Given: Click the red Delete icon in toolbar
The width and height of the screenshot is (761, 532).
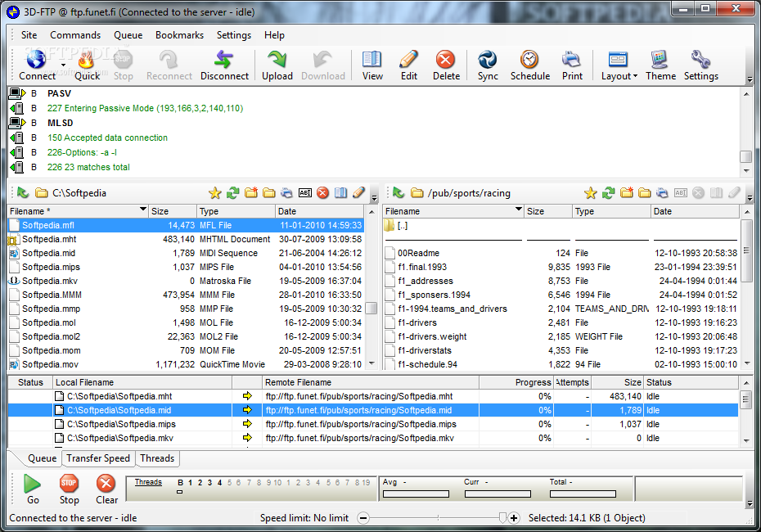Looking at the screenshot, I should click(x=445, y=60).
